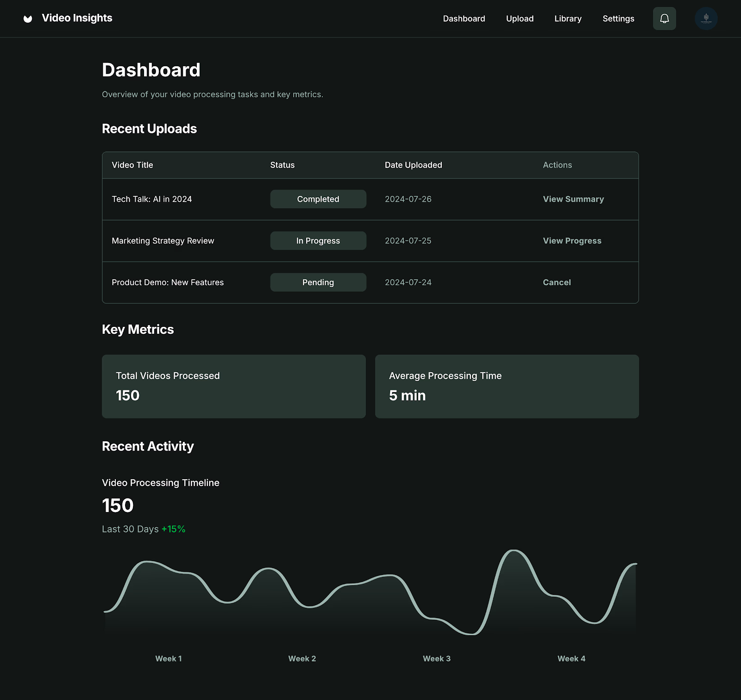Open the Settings page
Image resolution: width=741 pixels, height=700 pixels.
618,19
